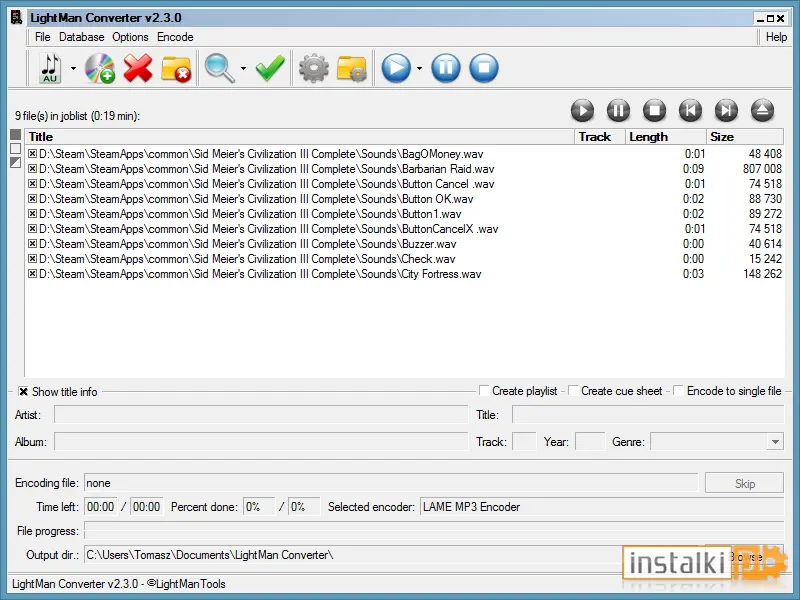
Task: Open general settings gear icon
Action: pyautogui.click(x=314, y=68)
